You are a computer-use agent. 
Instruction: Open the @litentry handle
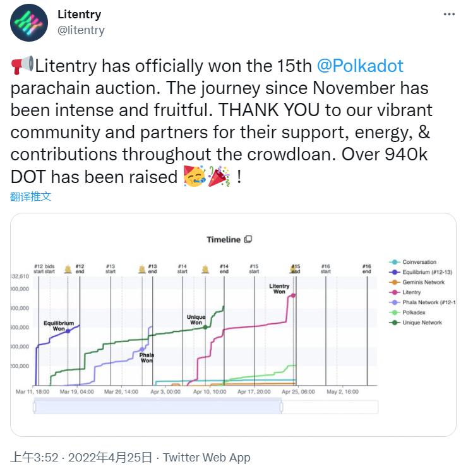tap(81, 30)
